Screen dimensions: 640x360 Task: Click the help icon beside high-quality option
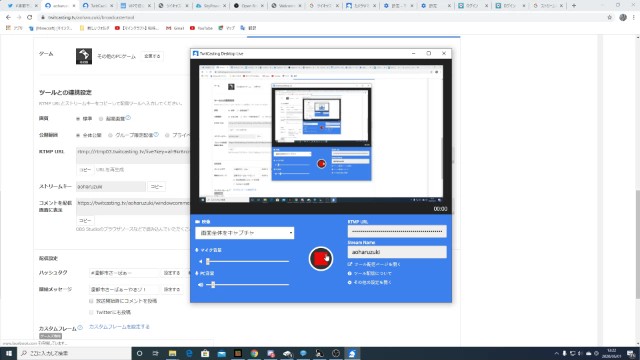(x=128, y=118)
